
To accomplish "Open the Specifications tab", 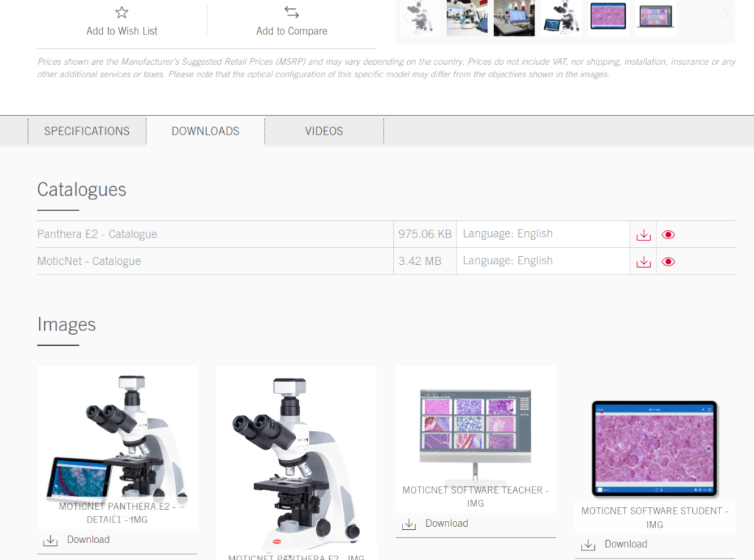I will (87, 131).
